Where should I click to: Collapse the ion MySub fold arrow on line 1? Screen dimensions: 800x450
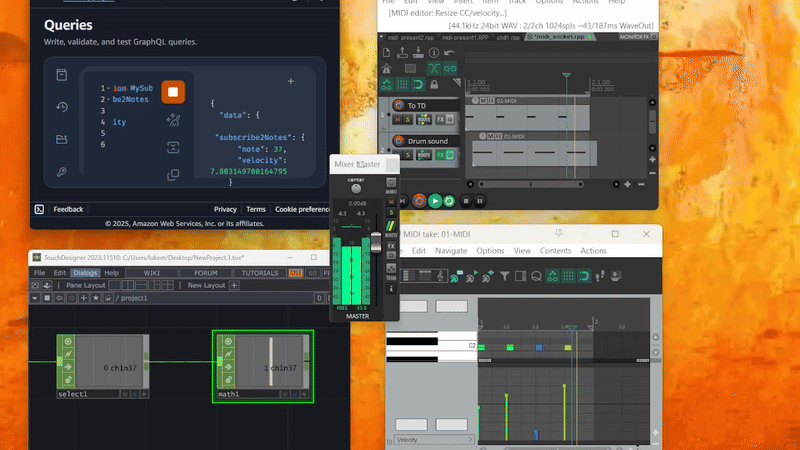pos(108,88)
